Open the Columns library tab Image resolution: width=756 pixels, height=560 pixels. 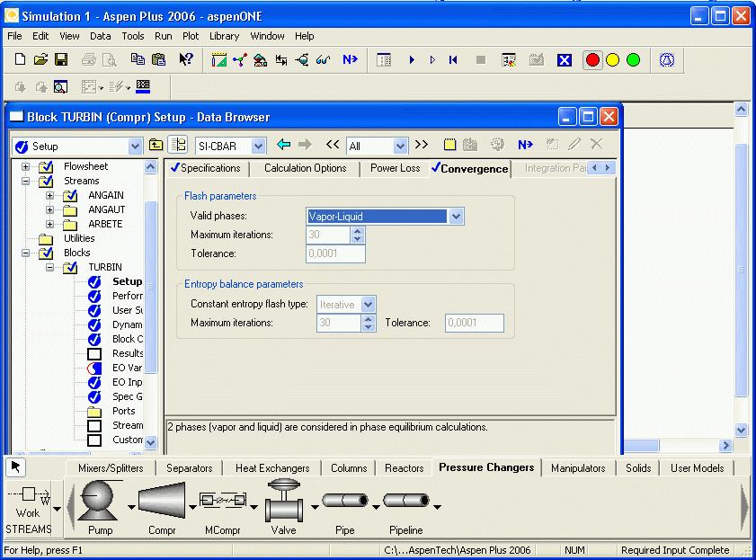[x=349, y=468]
